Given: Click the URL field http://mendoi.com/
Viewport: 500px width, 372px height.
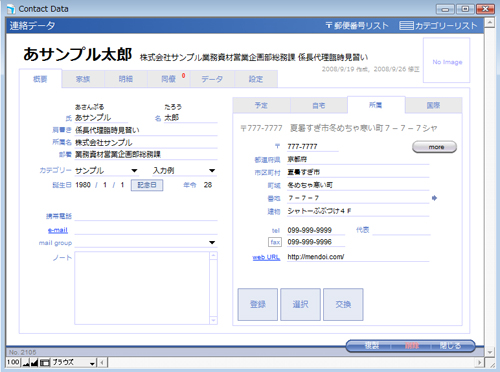Looking at the screenshot, I should point(358,257).
